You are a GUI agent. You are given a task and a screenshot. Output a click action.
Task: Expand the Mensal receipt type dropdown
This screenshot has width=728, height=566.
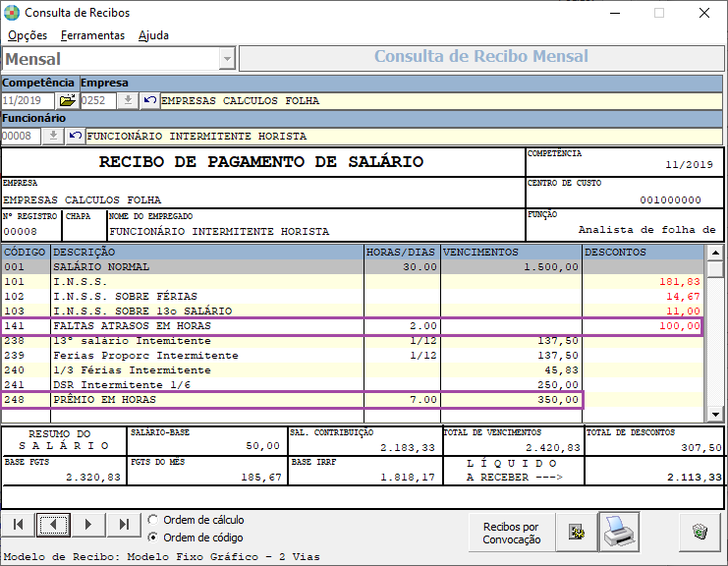click(227, 59)
